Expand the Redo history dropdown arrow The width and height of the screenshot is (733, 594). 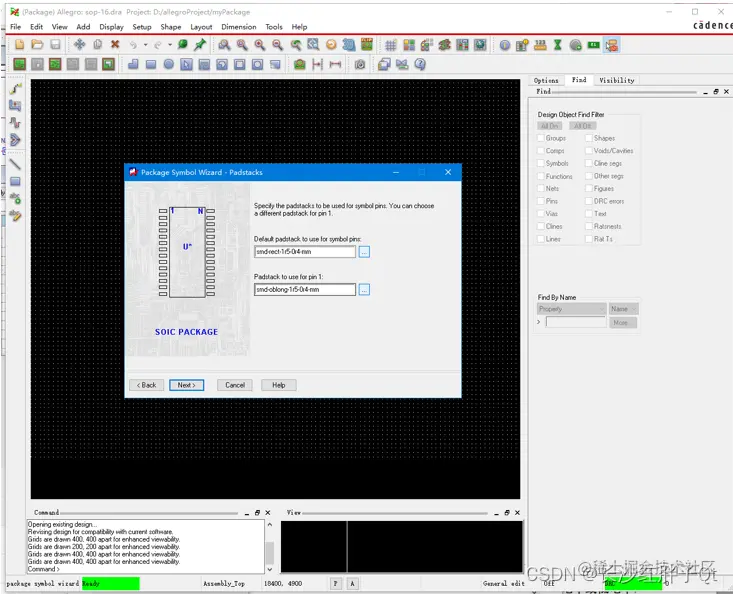(170, 45)
